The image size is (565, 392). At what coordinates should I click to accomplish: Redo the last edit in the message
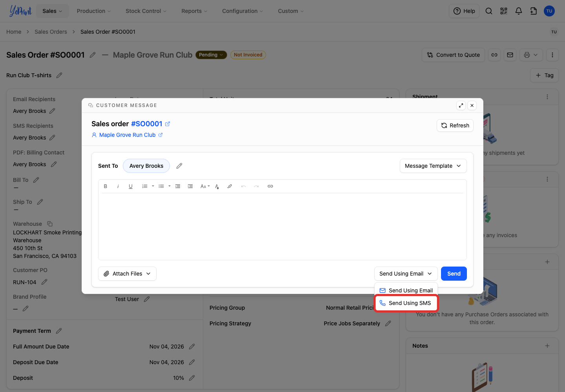tap(256, 186)
